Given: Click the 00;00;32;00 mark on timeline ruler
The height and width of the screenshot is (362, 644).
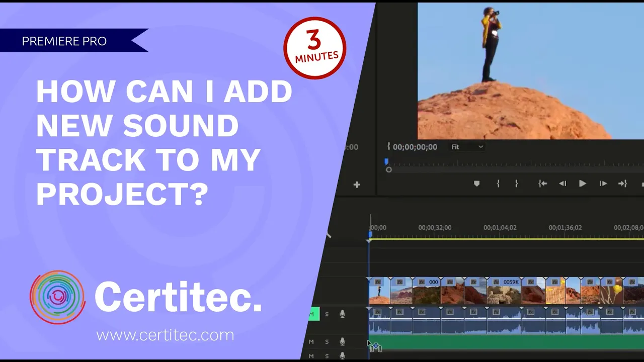Looking at the screenshot, I should 435,228.
